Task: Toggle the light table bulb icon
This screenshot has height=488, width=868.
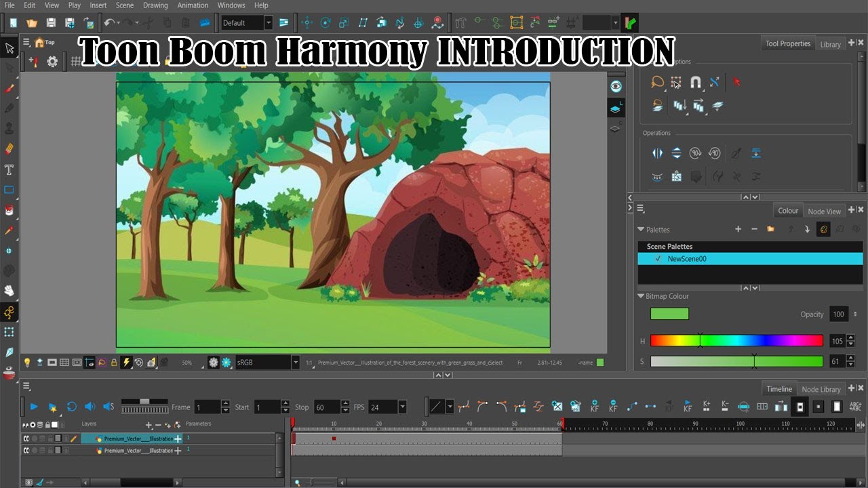Action: coord(27,363)
